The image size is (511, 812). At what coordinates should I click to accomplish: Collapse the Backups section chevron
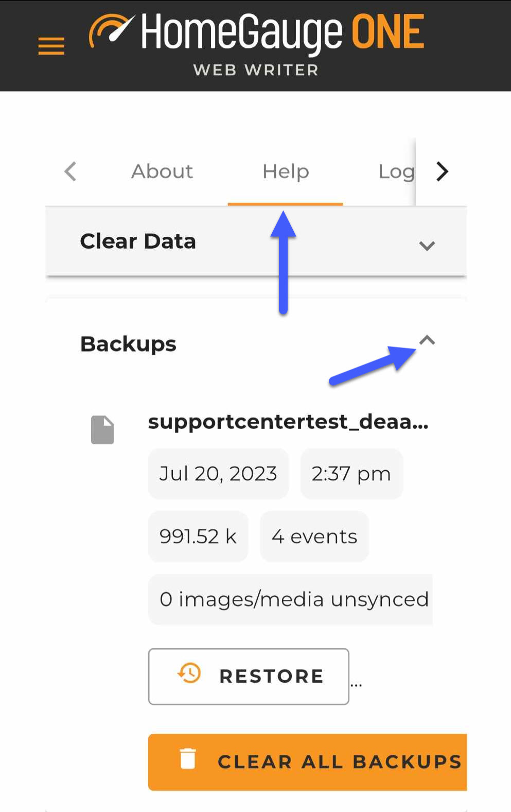tap(427, 340)
